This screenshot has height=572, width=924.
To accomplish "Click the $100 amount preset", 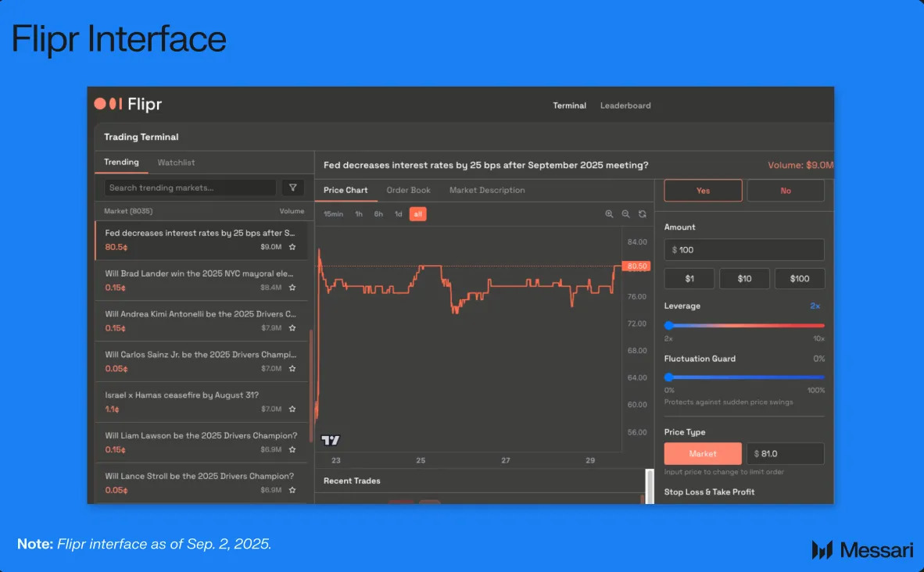I will (x=799, y=278).
